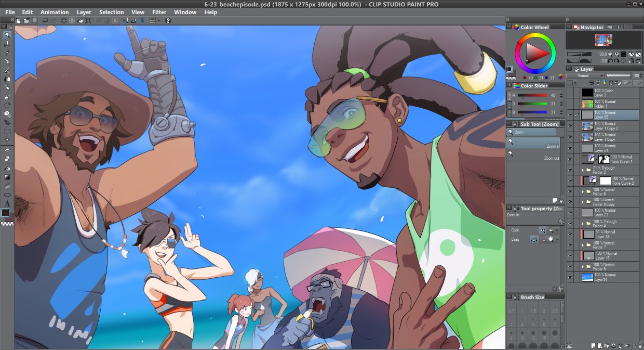Expand Folder 2 in the Layer panel
The image size is (644, 350).
(583, 170)
